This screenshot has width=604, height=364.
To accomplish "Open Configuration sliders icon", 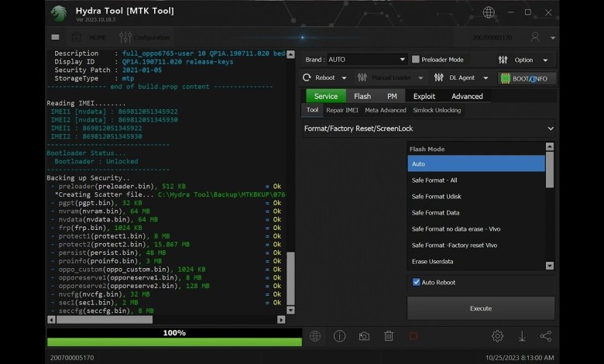I will click(125, 37).
